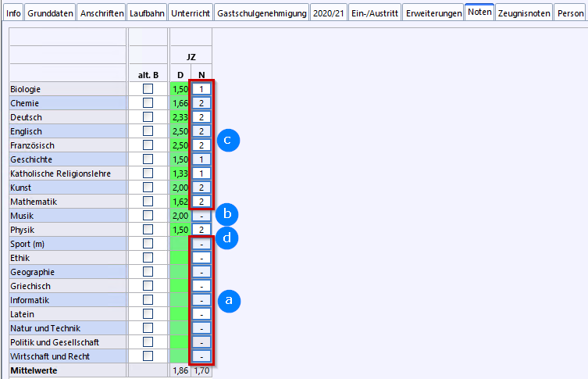Focus the empty N field for Geographie

[x=201, y=272]
